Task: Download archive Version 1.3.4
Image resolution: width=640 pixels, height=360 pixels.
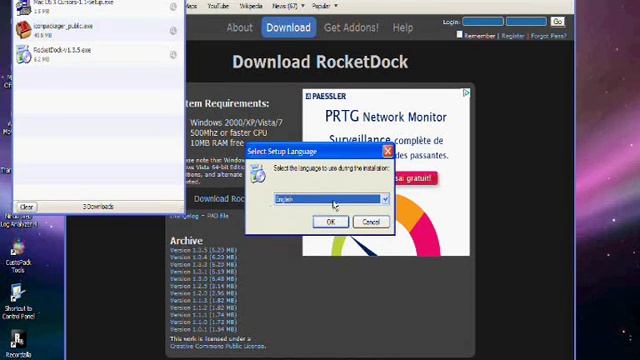Action: [203, 257]
